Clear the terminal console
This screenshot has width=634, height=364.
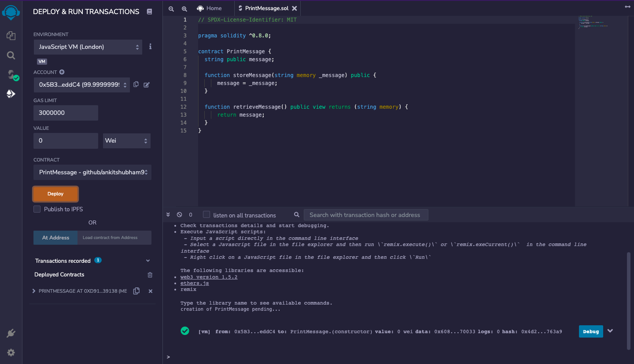tap(179, 215)
